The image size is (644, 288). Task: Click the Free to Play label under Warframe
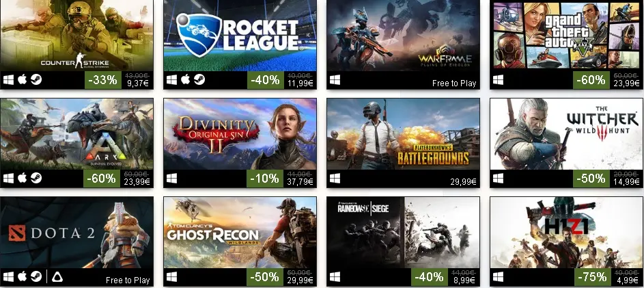tap(454, 83)
